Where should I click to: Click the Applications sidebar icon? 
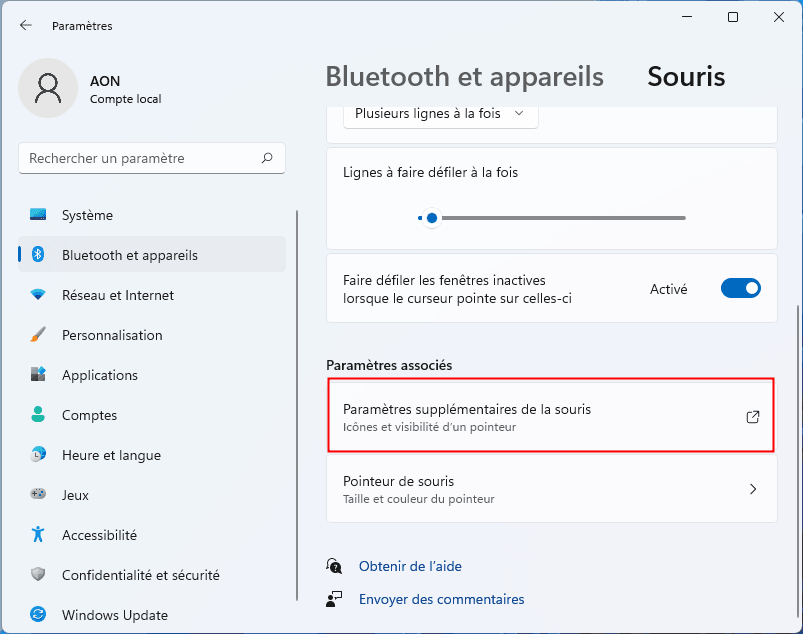[x=38, y=375]
